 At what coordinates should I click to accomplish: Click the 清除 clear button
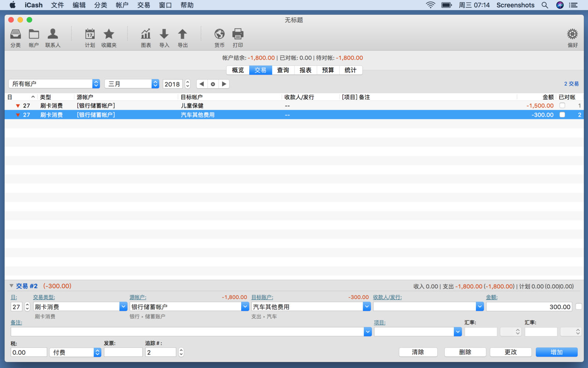(418, 352)
